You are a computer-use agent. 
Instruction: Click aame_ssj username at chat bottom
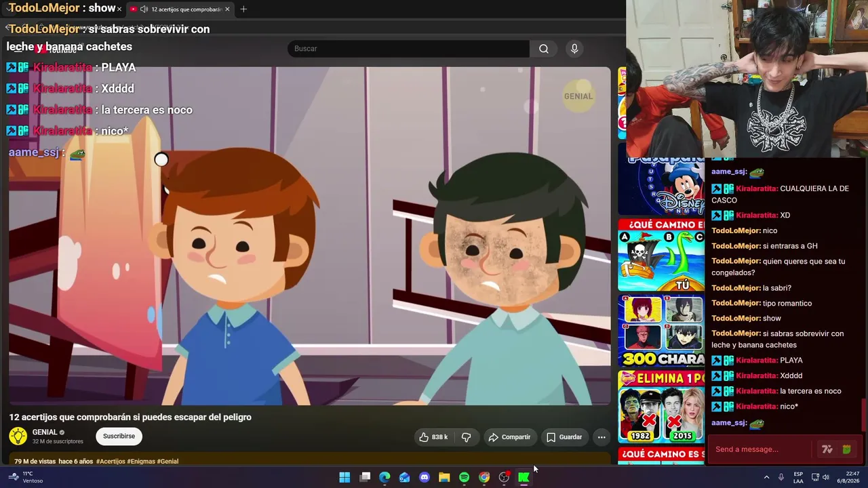point(729,423)
